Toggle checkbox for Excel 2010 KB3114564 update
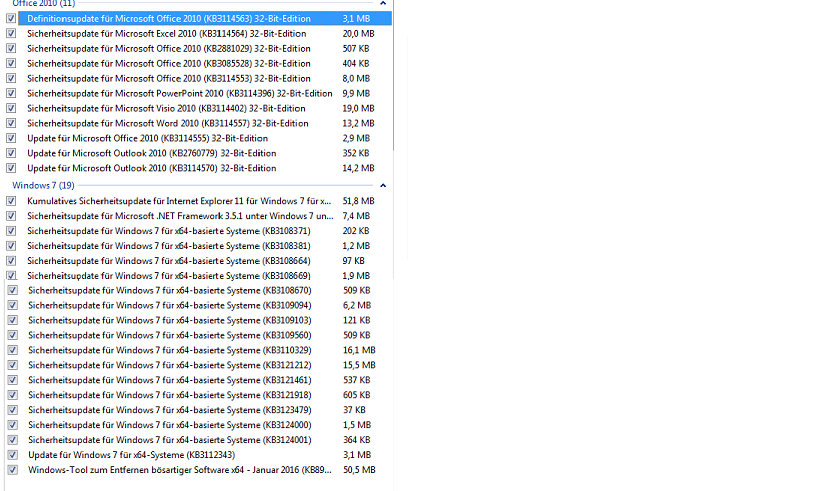Viewport: 819px width, 491px height. coord(11,33)
